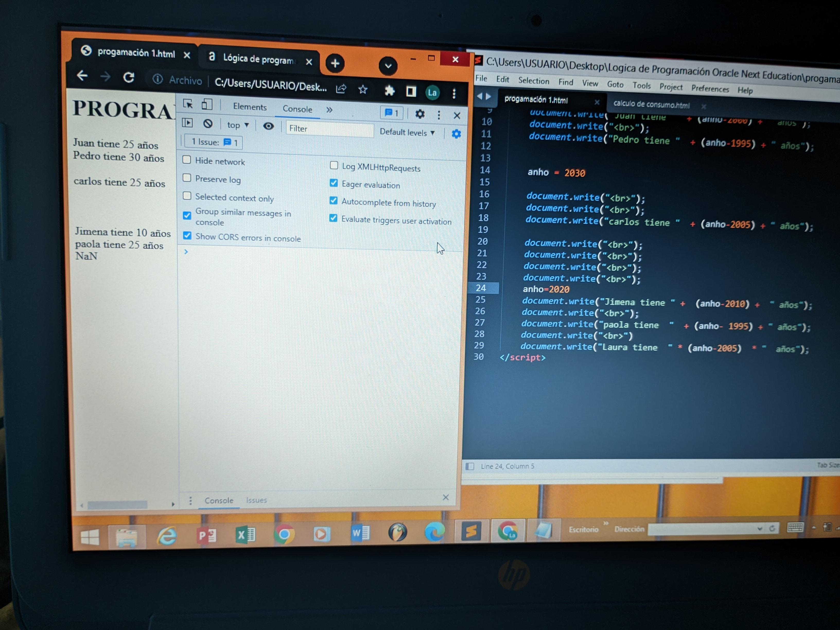The height and width of the screenshot is (630, 840).
Task: Close the DevTools panel
Action: point(457,116)
